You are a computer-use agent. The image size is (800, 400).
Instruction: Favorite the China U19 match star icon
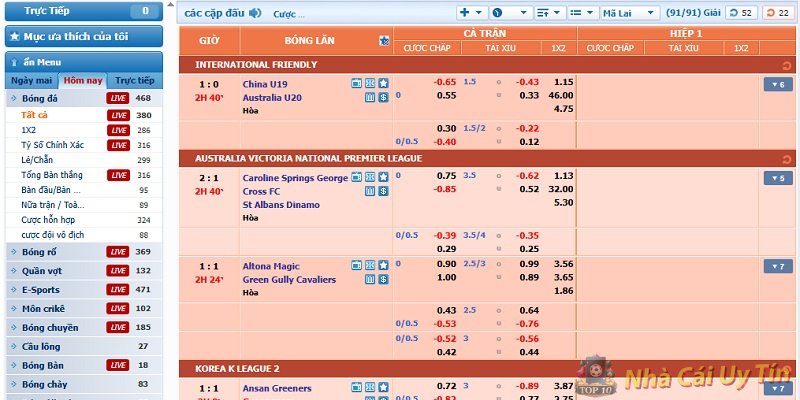383,82
